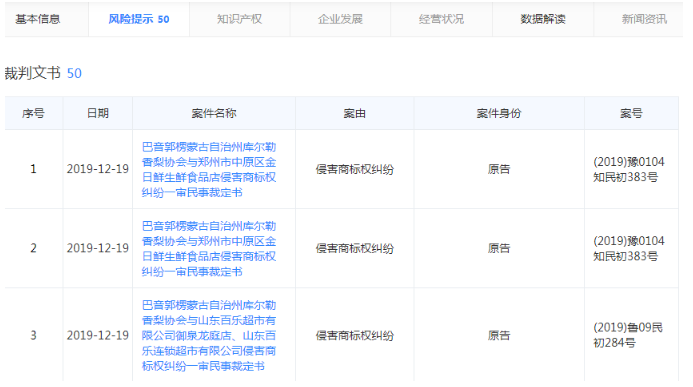Viewport: 693px width, 387px height.
Task: Click the 序号 column header
Action: click(34, 114)
